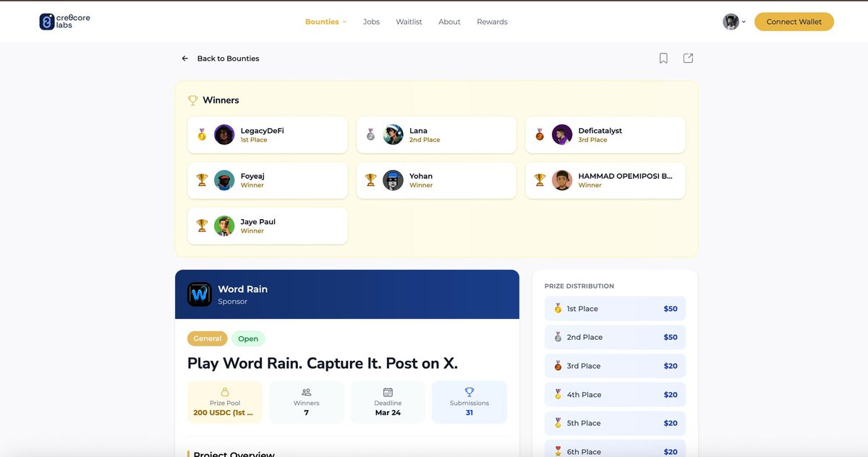868x457 pixels.
Task: Click Yohan's avatar
Action: click(x=393, y=180)
